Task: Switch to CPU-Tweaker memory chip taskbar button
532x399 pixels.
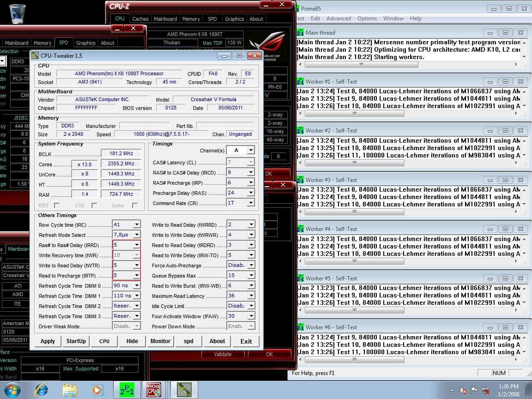Action: point(184,390)
